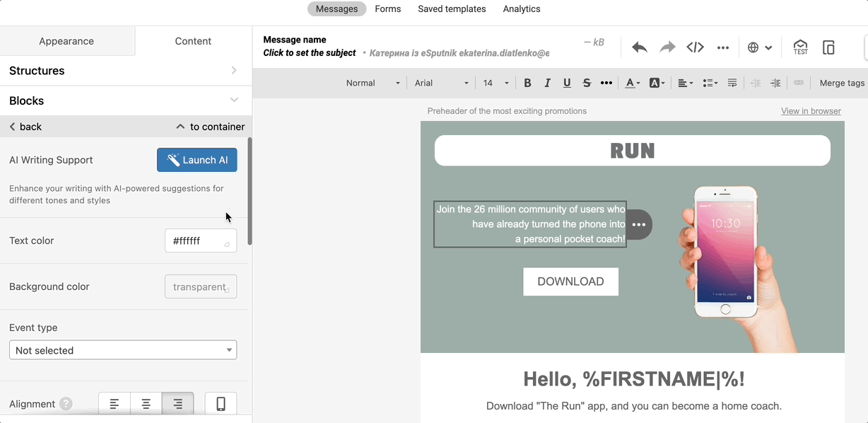
Task: Select center text alignment
Action: point(146,404)
